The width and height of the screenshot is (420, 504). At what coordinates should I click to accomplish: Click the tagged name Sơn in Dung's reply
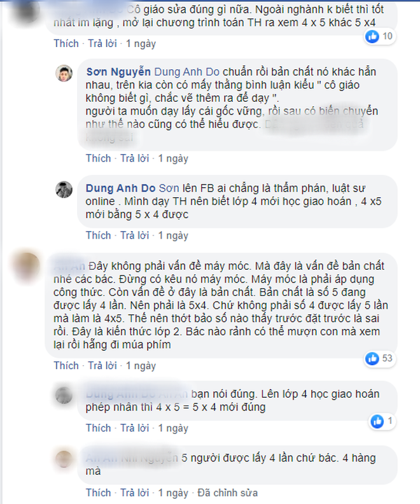tap(169, 188)
